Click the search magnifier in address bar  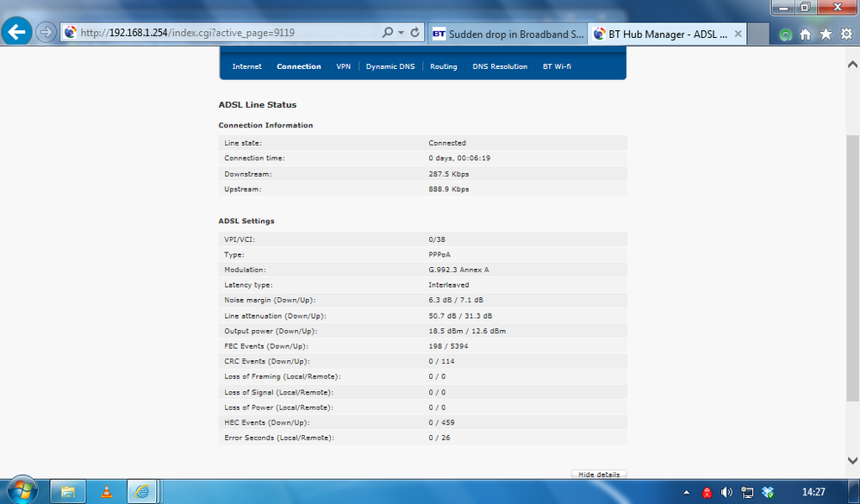tap(388, 33)
